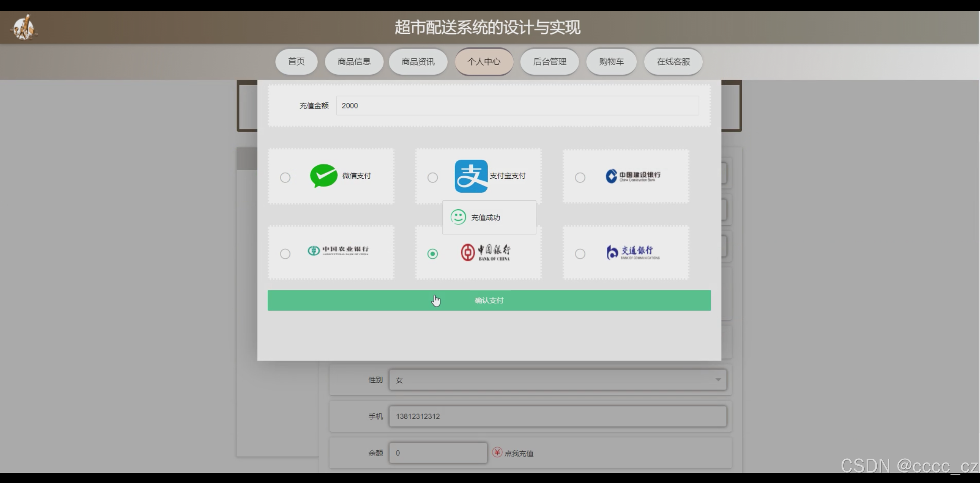980x483 pixels.
Task: Click the red yuan recharge icon
Action: point(497,453)
